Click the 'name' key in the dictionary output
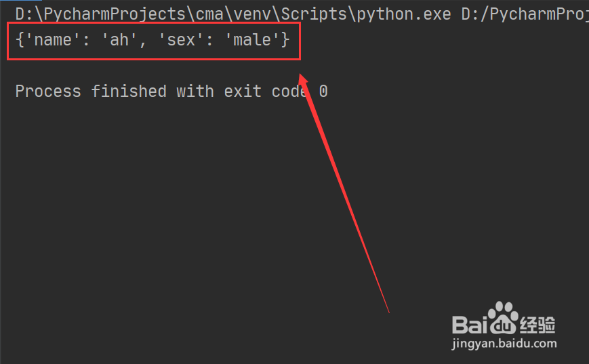589x364 pixels. 53,40
